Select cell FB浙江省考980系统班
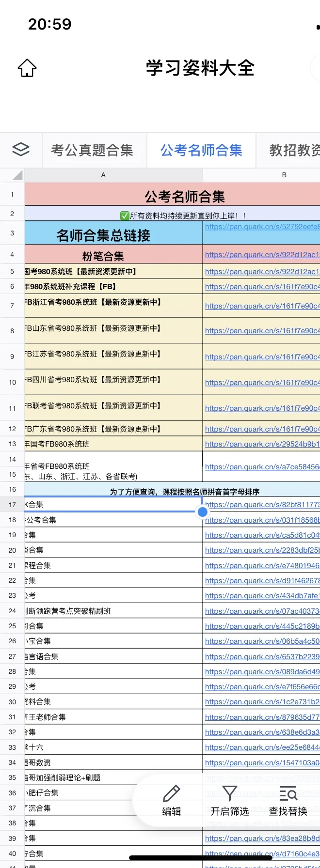Image resolution: width=320 pixels, height=868 pixels. point(113,306)
